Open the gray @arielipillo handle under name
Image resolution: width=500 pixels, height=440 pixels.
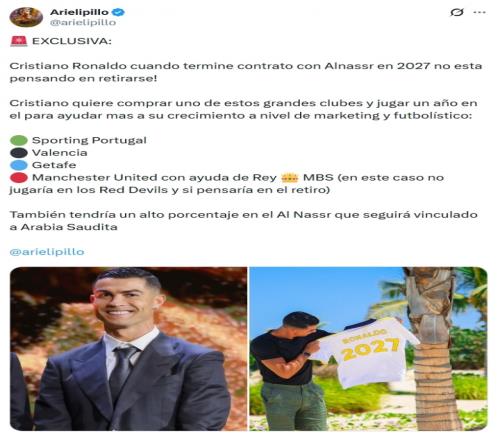[83, 22]
